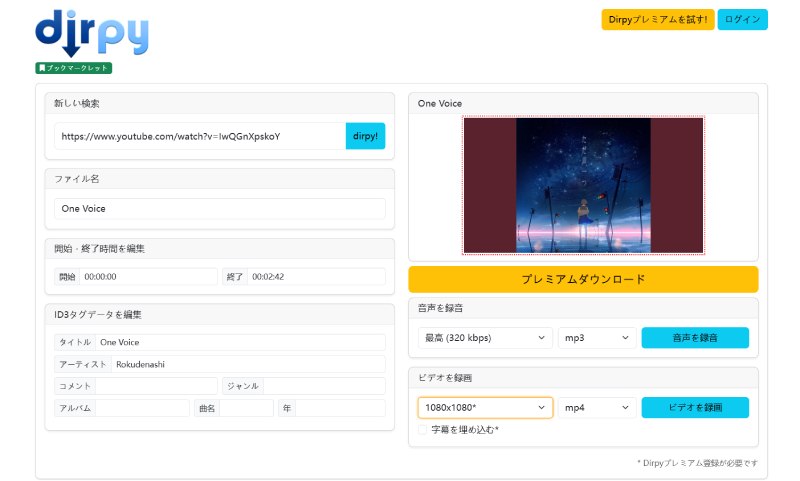Click the dirpy logo
This screenshot has width=800, height=481.
click(x=92, y=33)
